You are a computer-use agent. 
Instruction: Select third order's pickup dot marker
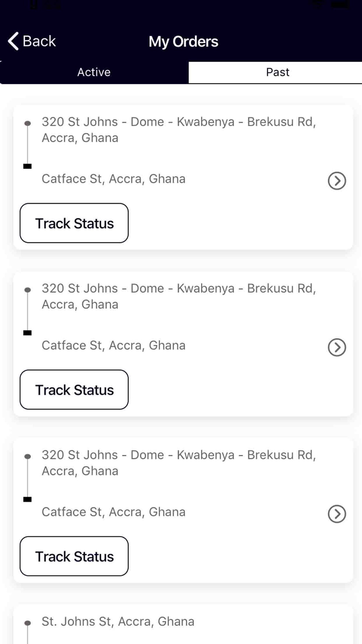pyautogui.click(x=28, y=456)
